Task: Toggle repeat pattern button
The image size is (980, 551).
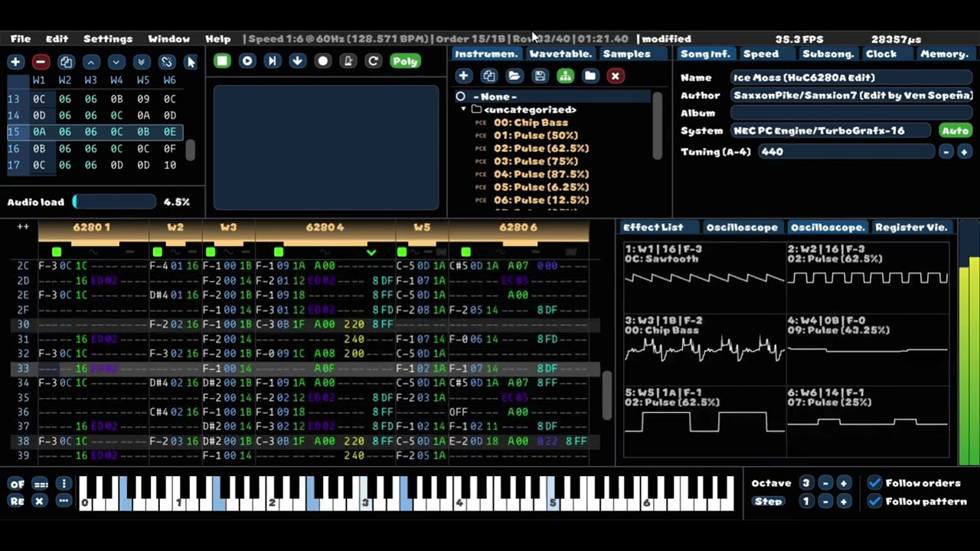Action: [x=374, y=60]
